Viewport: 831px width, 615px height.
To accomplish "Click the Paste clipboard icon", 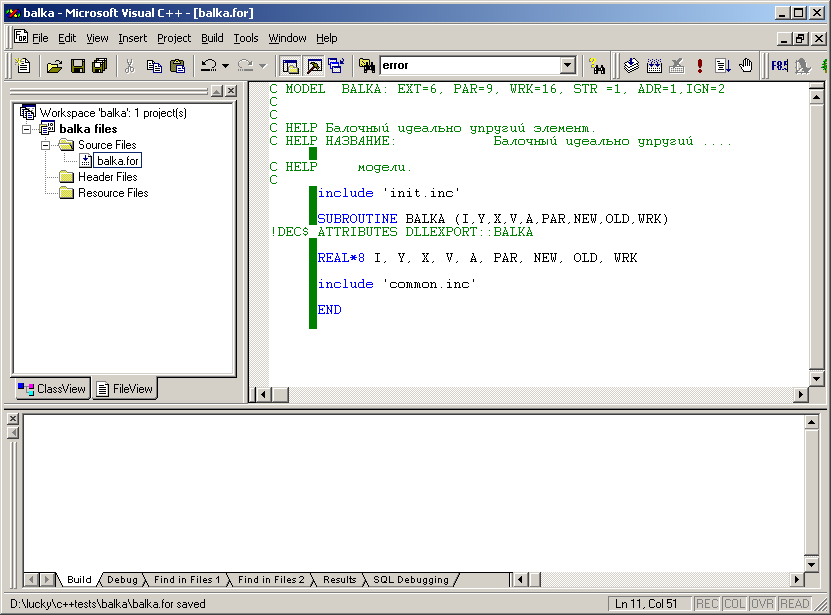I will tap(177, 66).
